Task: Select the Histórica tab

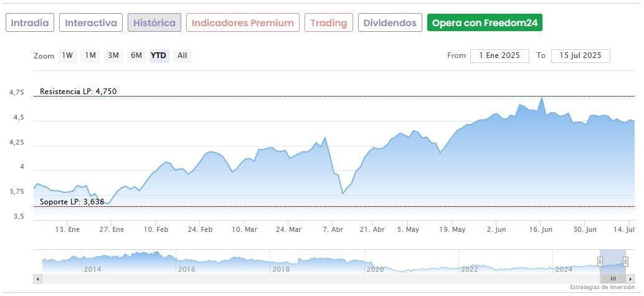Action: pos(154,23)
